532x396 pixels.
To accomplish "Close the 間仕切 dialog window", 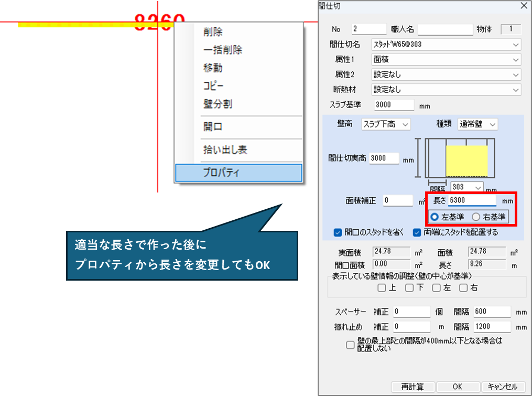I will [x=523, y=6].
